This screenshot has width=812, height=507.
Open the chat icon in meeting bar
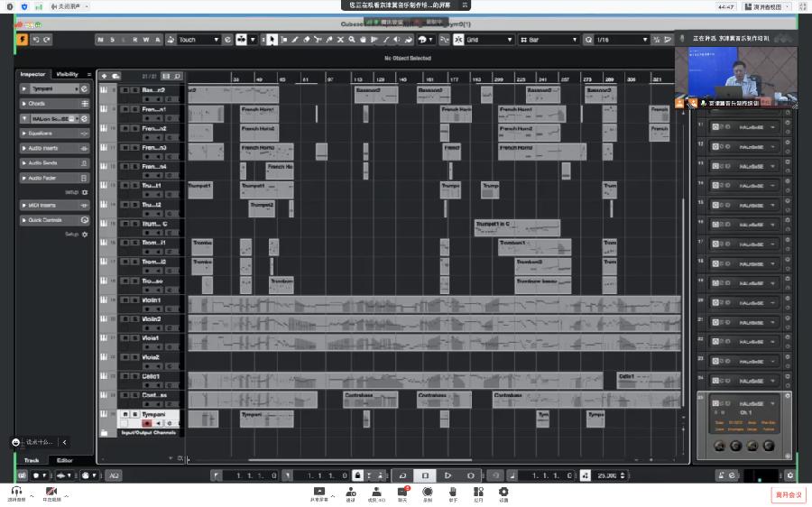click(x=403, y=493)
